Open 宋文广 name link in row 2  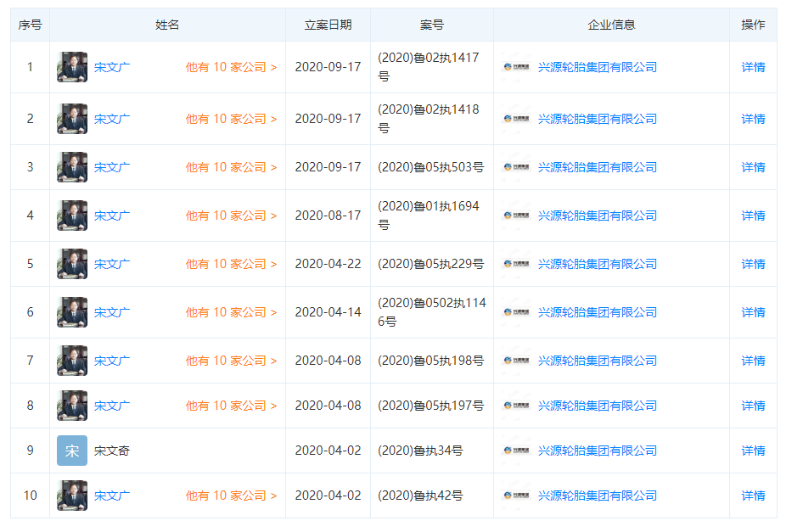[112, 119]
